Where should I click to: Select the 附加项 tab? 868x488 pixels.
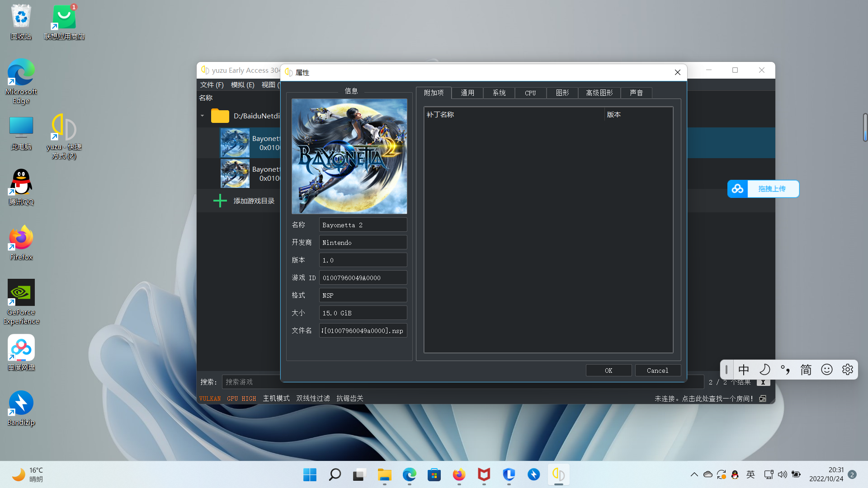[x=434, y=93]
